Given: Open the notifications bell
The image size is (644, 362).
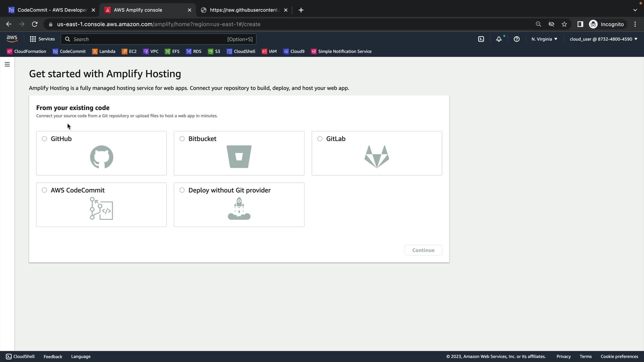Looking at the screenshot, I should (499, 39).
